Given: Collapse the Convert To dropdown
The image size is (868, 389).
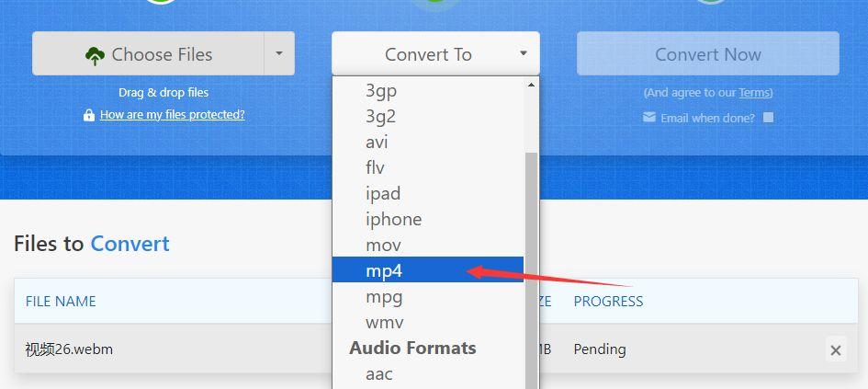Looking at the screenshot, I should point(435,54).
